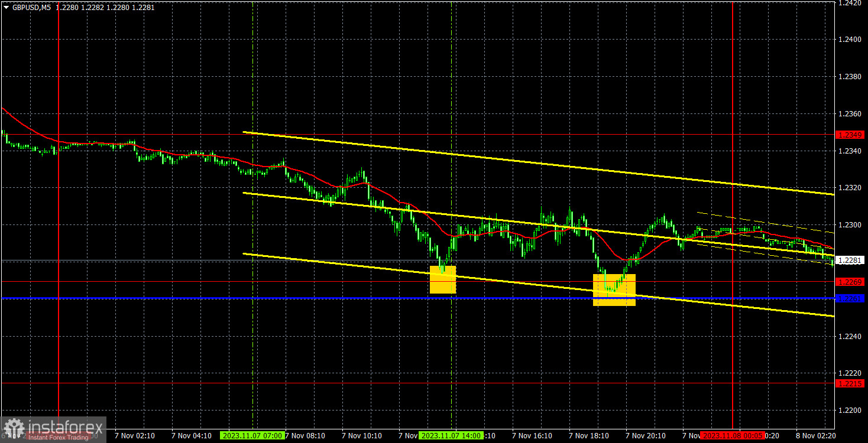Click the 7 Nov 16:10 time axis label

click(533, 435)
